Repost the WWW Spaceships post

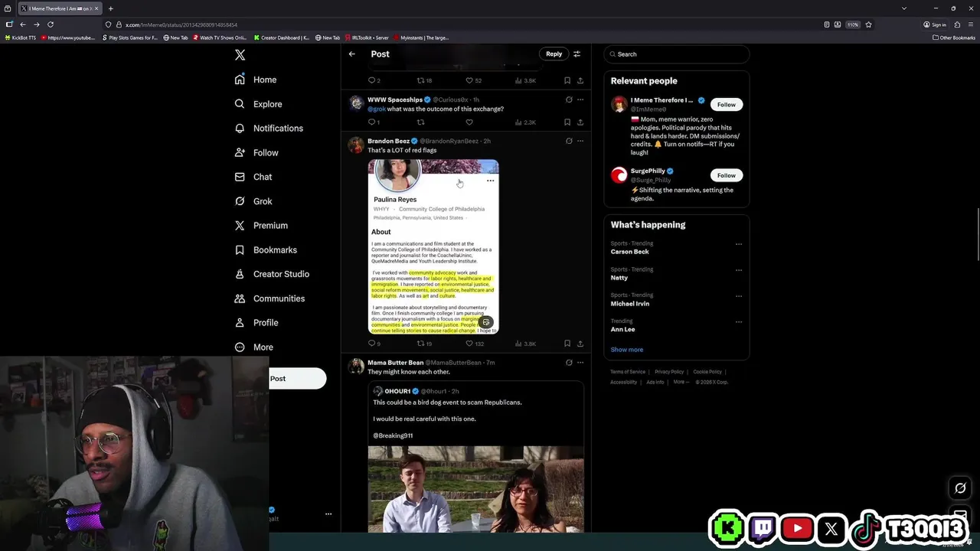[420, 122]
